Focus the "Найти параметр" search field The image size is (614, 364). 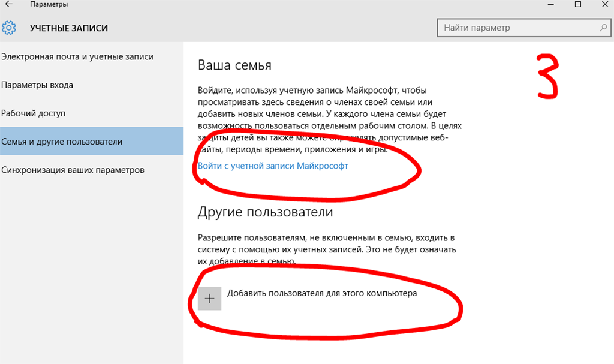click(x=524, y=28)
